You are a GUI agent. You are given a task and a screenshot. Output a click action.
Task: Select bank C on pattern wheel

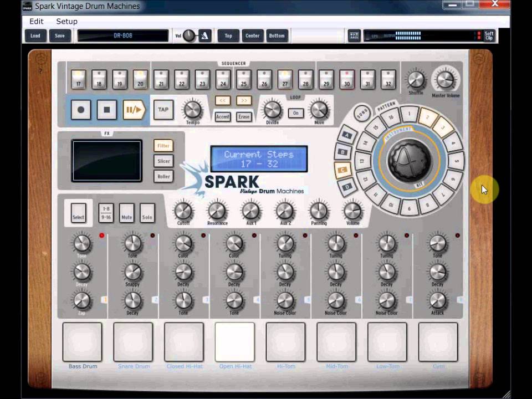point(342,170)
